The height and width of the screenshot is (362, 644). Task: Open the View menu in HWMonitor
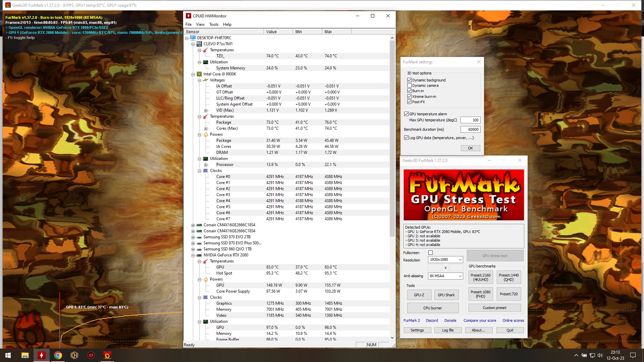tap(200, 24)
